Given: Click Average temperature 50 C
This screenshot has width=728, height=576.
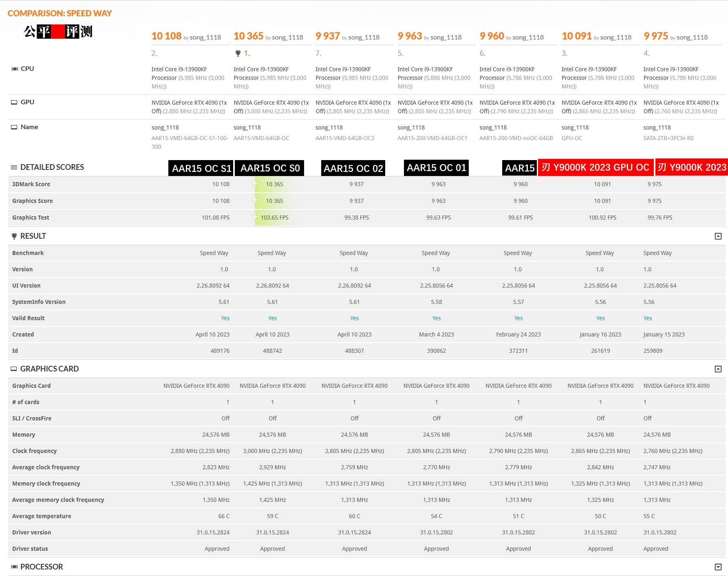Looking at the screenshot, I should tap(600, 517).
